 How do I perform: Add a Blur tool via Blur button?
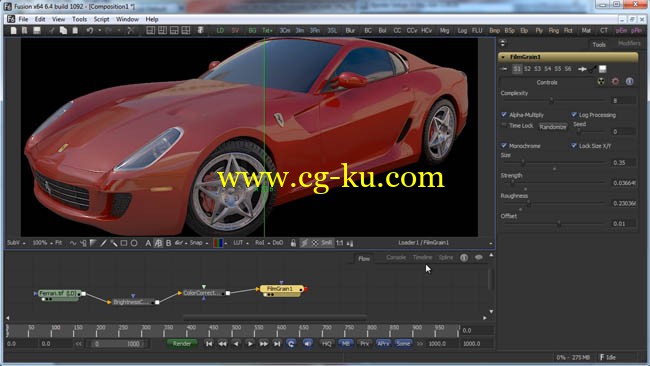[x=350, y=31]
